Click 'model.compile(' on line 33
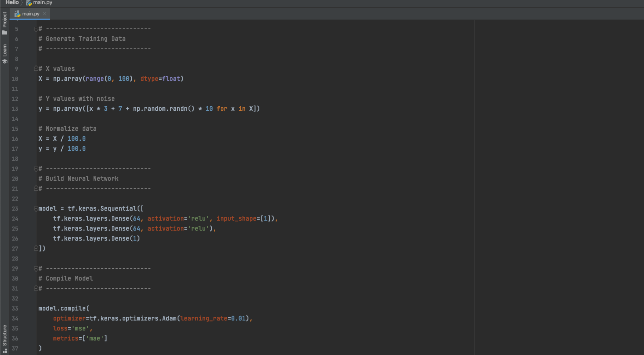This screenshot has width=644, height=355. tap(64, 308)
